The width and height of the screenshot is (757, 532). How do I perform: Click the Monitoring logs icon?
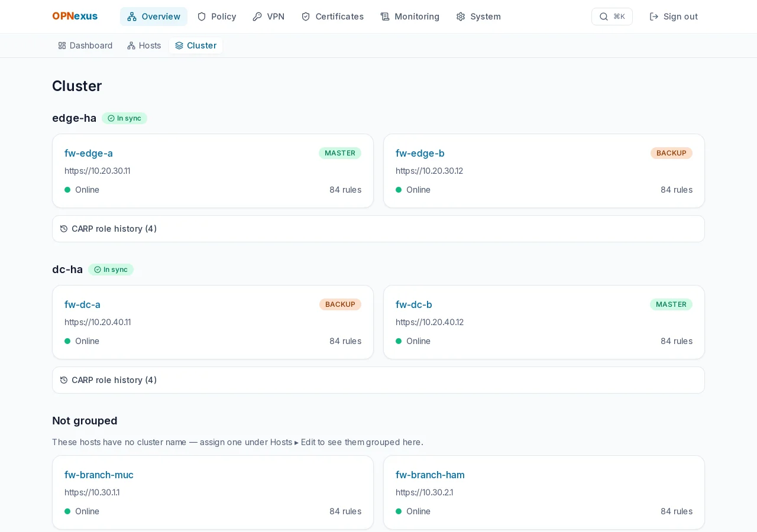click(x=385, y=17)
